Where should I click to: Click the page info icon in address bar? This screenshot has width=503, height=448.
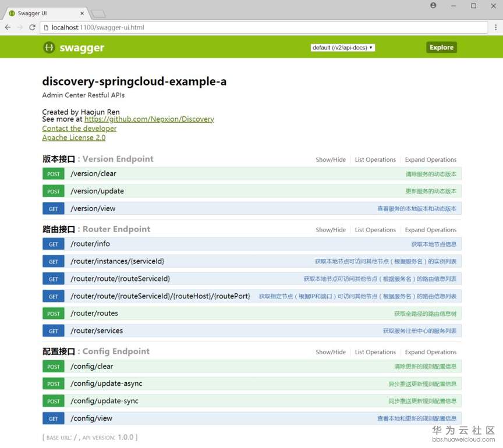(x=46, y=27)
